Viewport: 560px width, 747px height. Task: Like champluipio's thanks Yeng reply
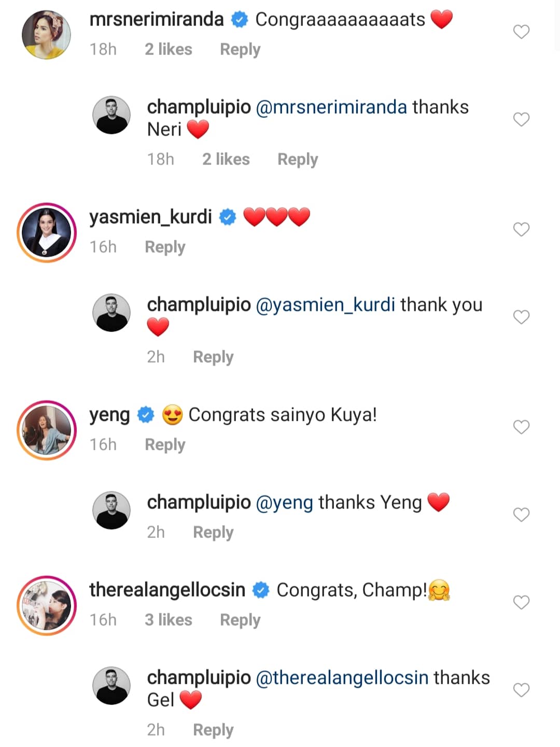pyautogui.click(x=521, y=515)
